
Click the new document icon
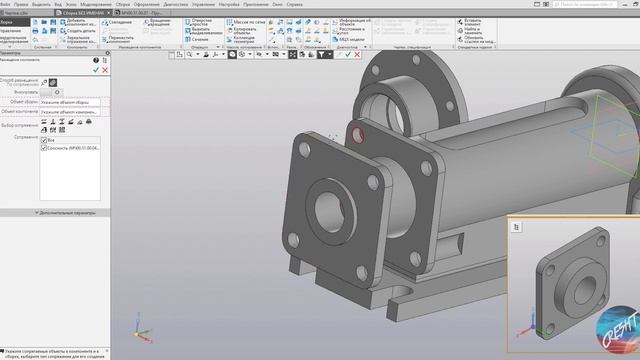coord(36,22)
